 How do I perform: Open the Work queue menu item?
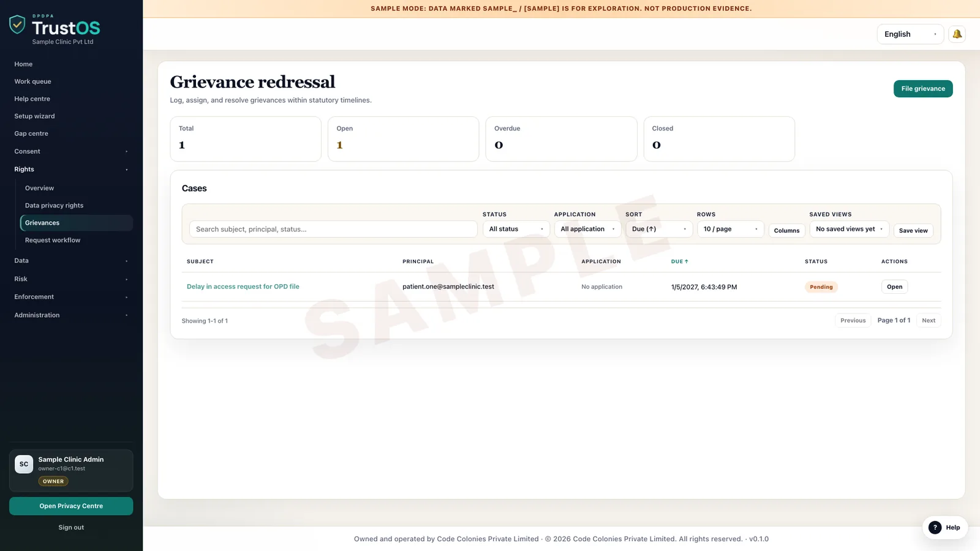(33, 81)
